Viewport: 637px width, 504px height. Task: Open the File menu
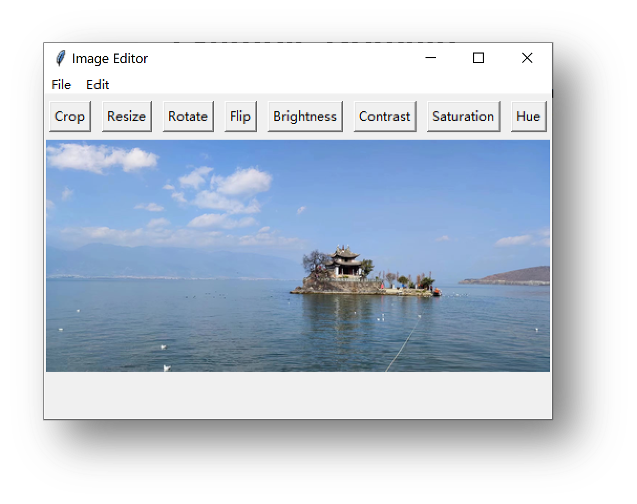pyautogui.click(x=61, y=85)
